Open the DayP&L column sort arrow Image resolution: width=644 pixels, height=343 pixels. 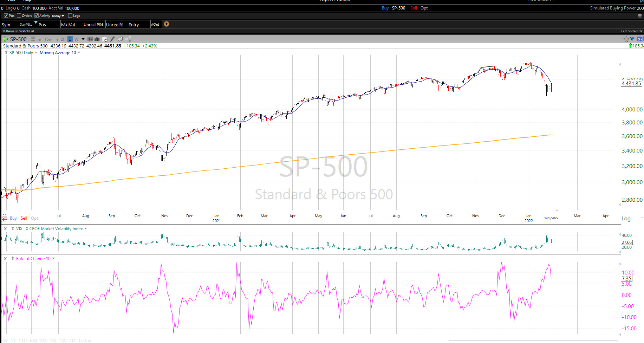pyautogui.click(x=35, y=22)
